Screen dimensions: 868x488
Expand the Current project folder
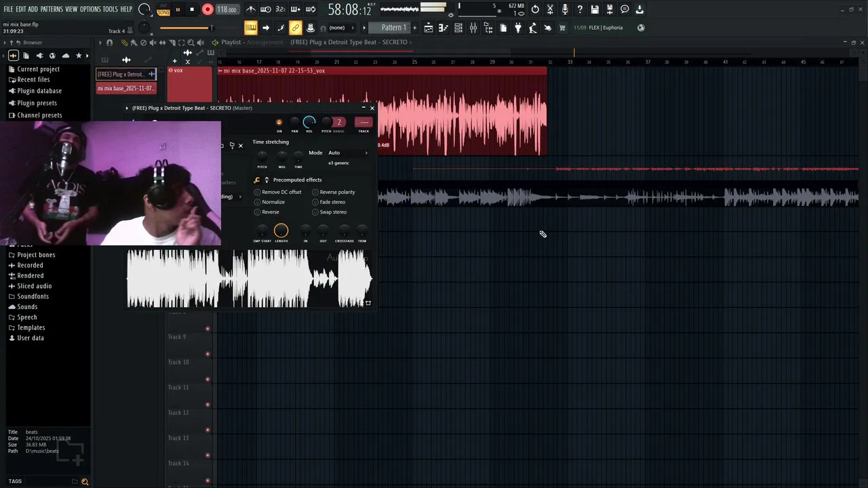[38, 69]
